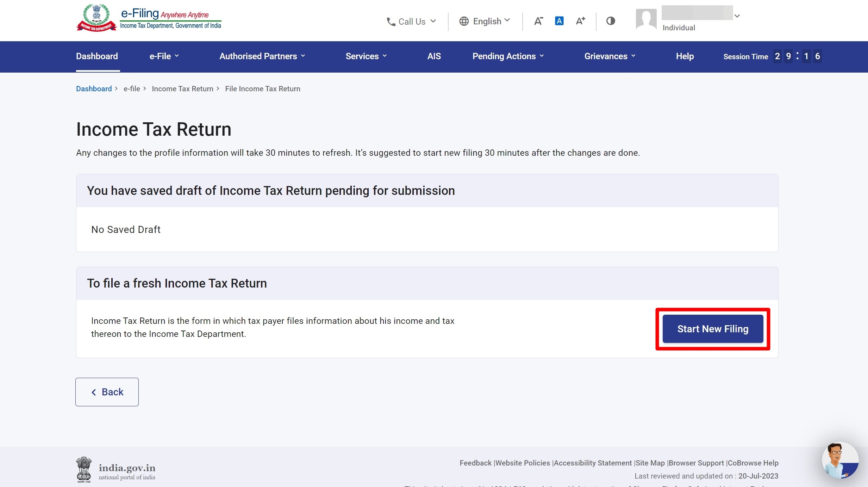Click the e-Filing logo in the header
This screenshot has width=868, height=487.
(148, 18)
